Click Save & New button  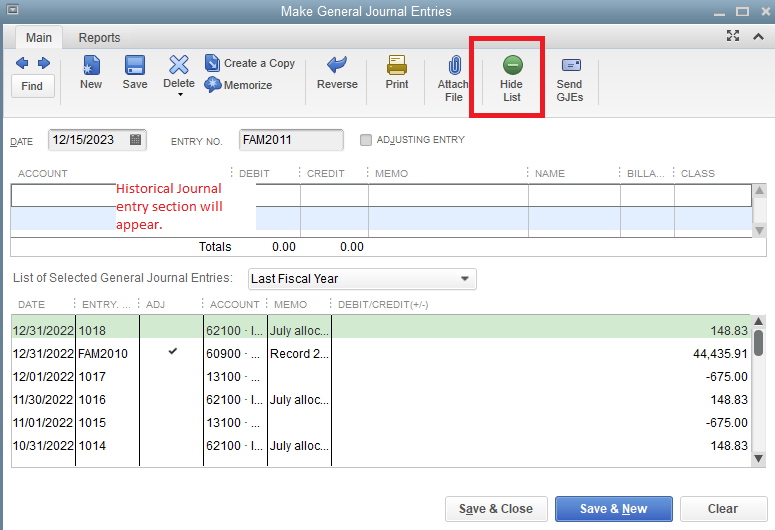tap(613, 509)
